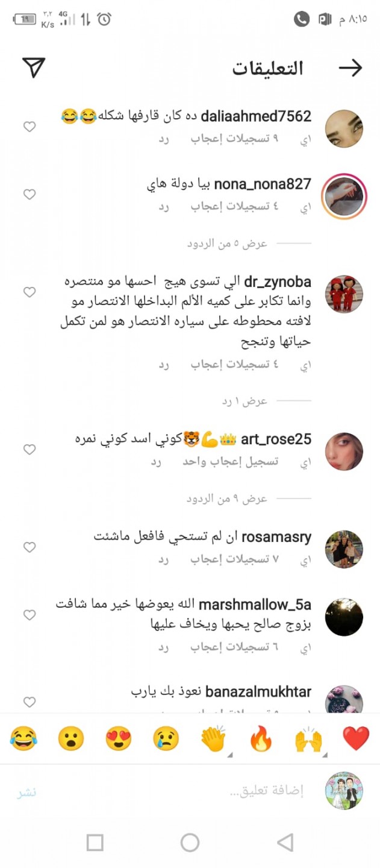Insert the red heart emoji reaction
380x868 pixels.
(356, 738)
